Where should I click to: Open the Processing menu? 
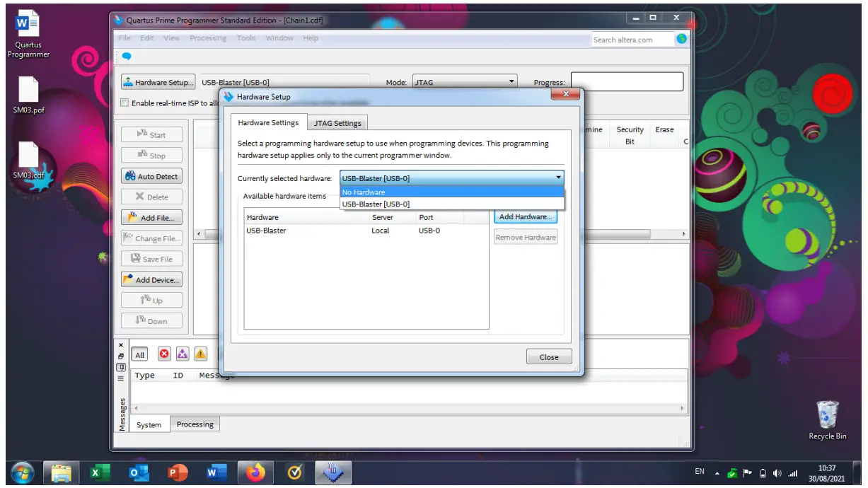click(208, 38)
